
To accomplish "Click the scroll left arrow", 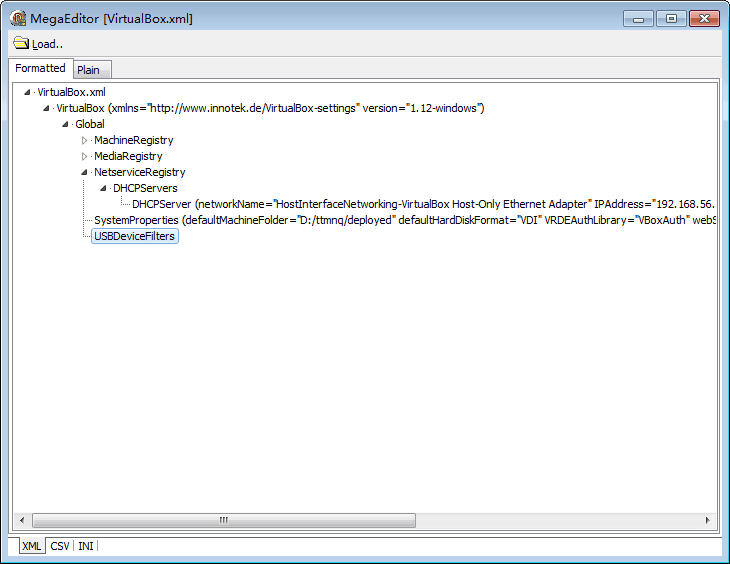I will (x=22, y=520).
